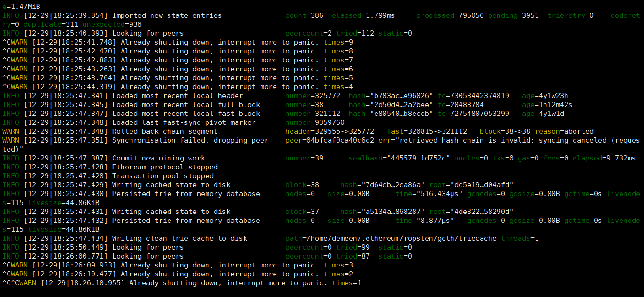Image resolution: width=644 pixels, height=297 pixels.
Task: Select 'Ethereum protocol stopped' message
Action: click(165, 167)
